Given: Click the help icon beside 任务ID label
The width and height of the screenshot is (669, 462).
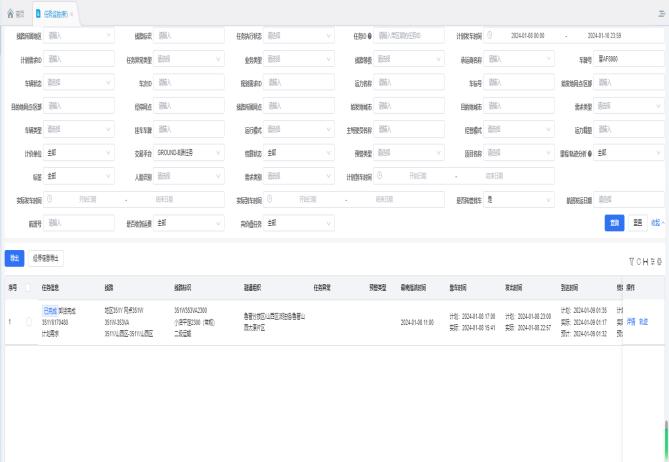Looking at the screenshot, I should click(x=369, y=35).
